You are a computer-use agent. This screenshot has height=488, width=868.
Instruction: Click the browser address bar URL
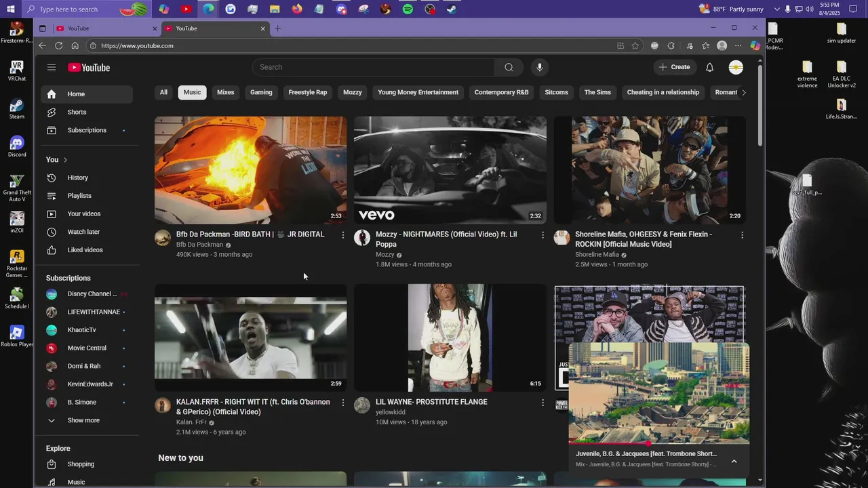tap(137, 45)
